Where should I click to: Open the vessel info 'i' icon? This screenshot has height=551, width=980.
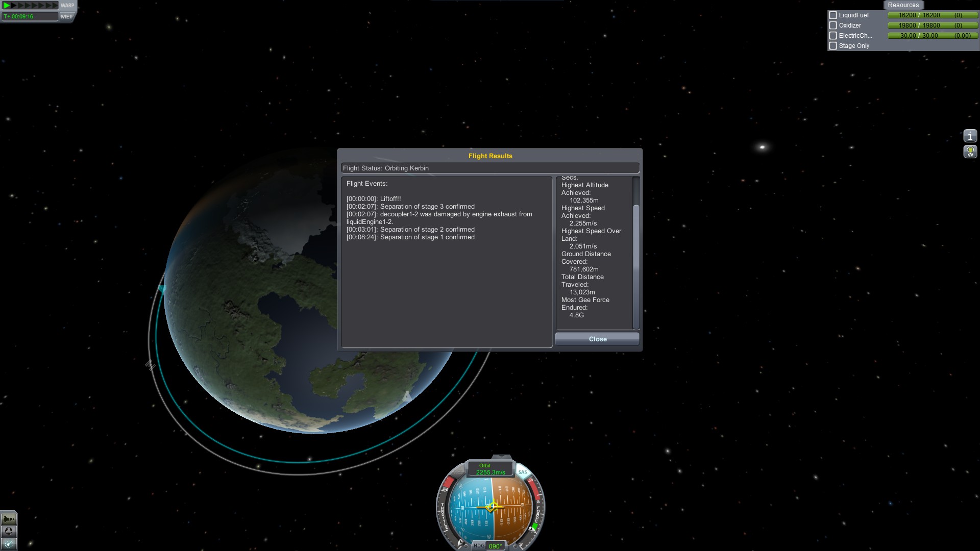click(x=970, y=136)
